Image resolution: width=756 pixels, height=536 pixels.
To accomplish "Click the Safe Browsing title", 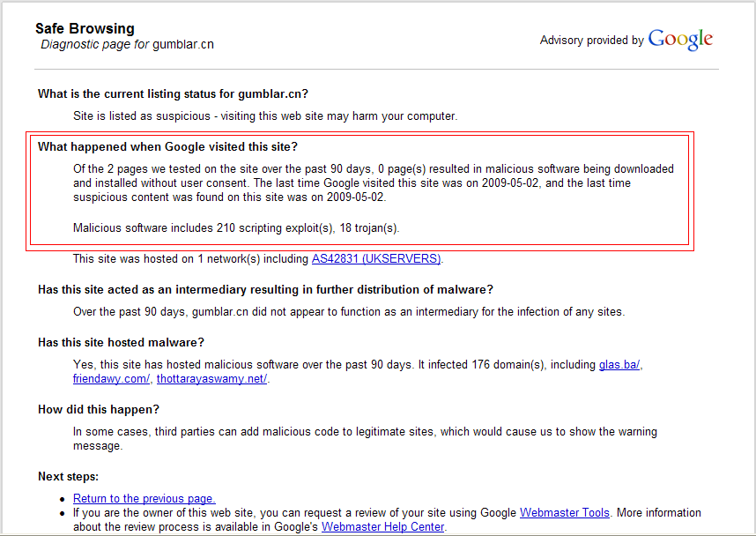I will 85,28.
